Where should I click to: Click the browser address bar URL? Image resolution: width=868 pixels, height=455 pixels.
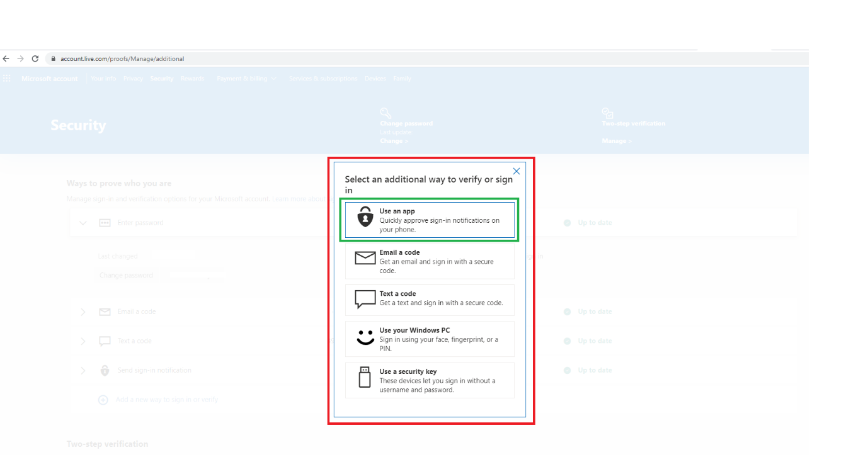pos(122,59)
